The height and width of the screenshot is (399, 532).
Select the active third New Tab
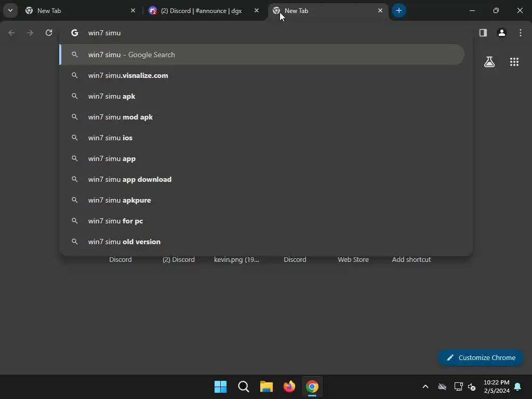point(328,10)
